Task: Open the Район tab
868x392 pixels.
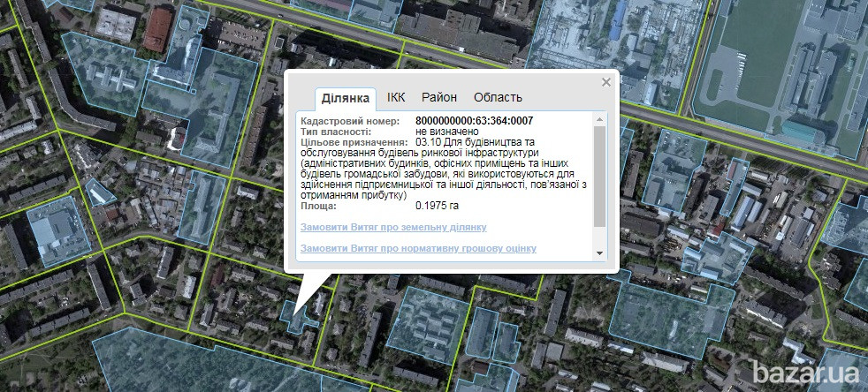Action: (x=439, y=98)
